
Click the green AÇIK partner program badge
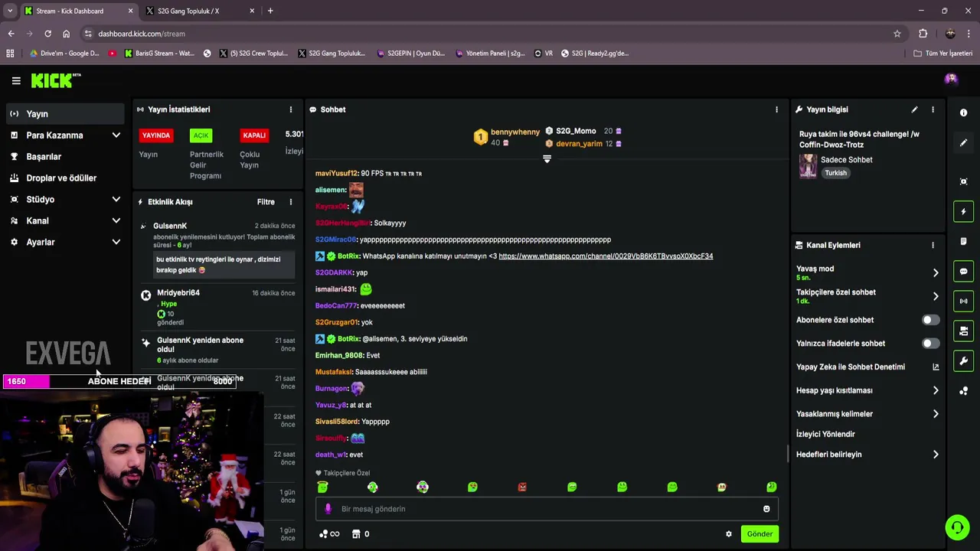coord(201,135)
